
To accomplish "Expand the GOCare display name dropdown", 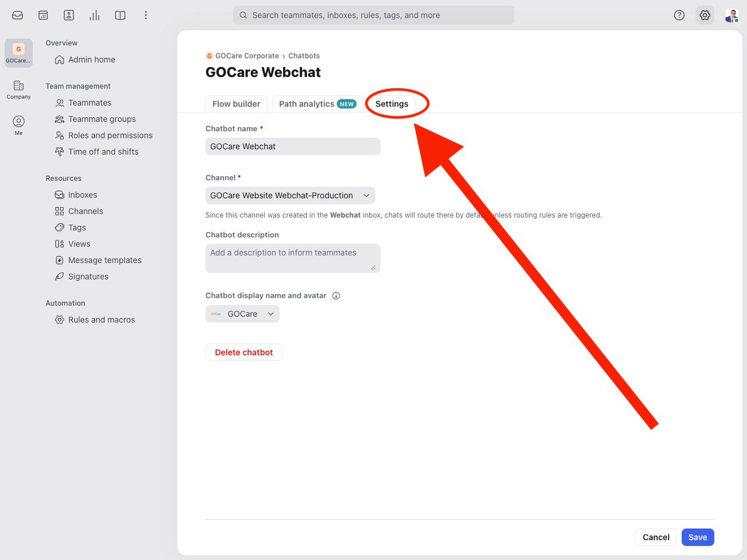I will click(242, 314).
